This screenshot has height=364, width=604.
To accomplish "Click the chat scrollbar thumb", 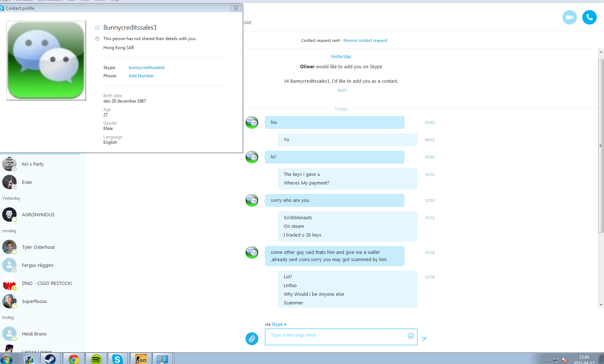I will tap(601, 146).
